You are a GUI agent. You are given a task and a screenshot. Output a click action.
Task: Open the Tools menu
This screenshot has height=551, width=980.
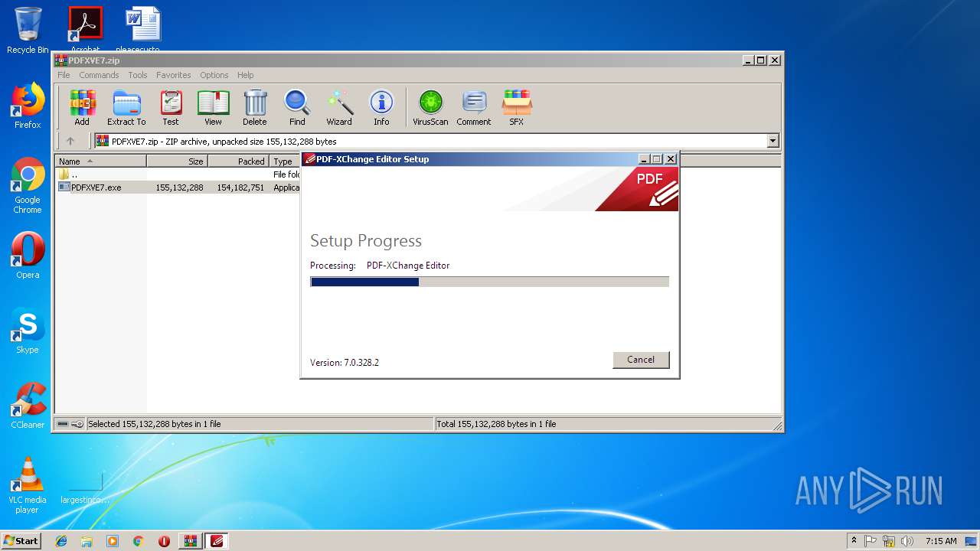point(138,75)
